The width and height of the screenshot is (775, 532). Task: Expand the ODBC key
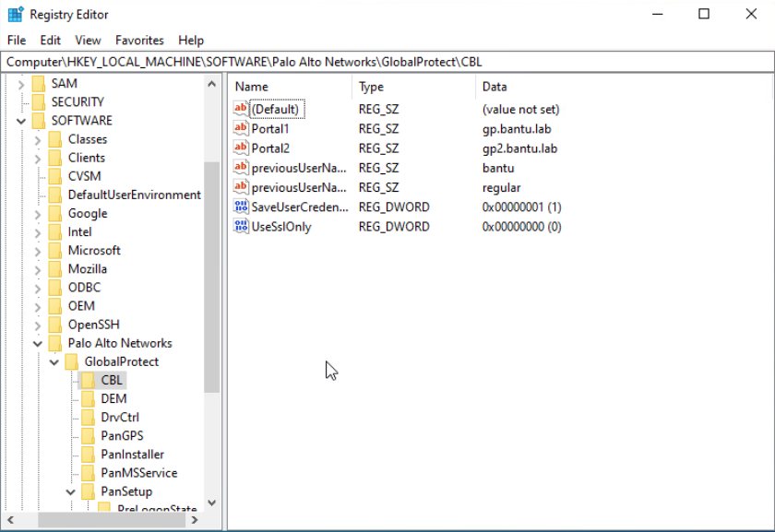pyautogui.click(x=38, y=289)
